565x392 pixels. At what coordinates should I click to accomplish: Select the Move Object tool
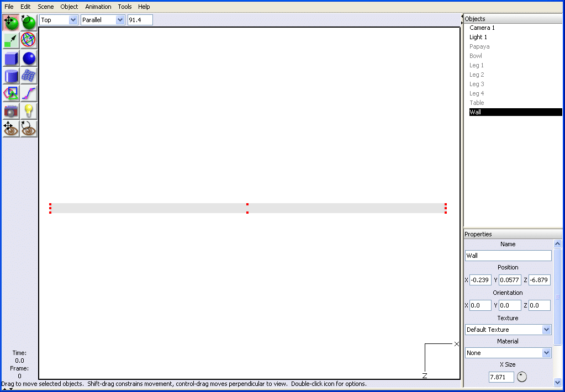click(11, 23)
